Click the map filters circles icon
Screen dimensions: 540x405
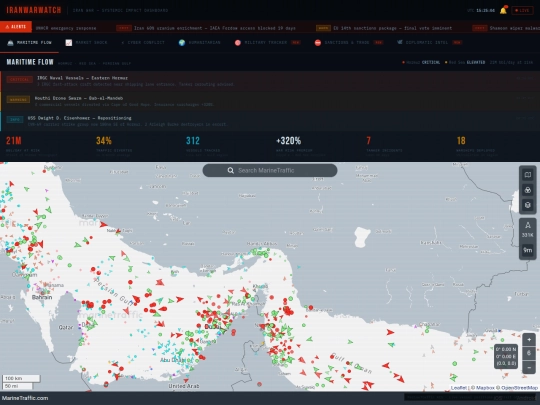[x=528, y=190]
